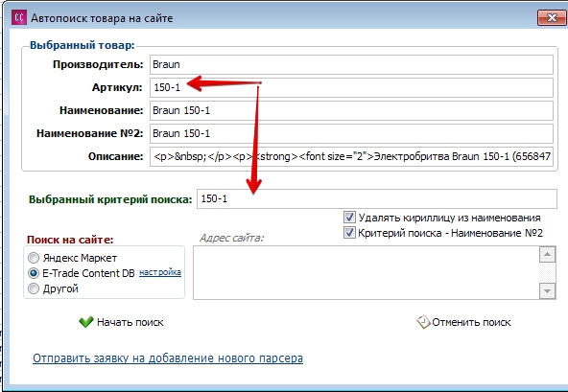Screen dimensions: 568x392
Task: Click the Описание label
Action: [116, 156]
